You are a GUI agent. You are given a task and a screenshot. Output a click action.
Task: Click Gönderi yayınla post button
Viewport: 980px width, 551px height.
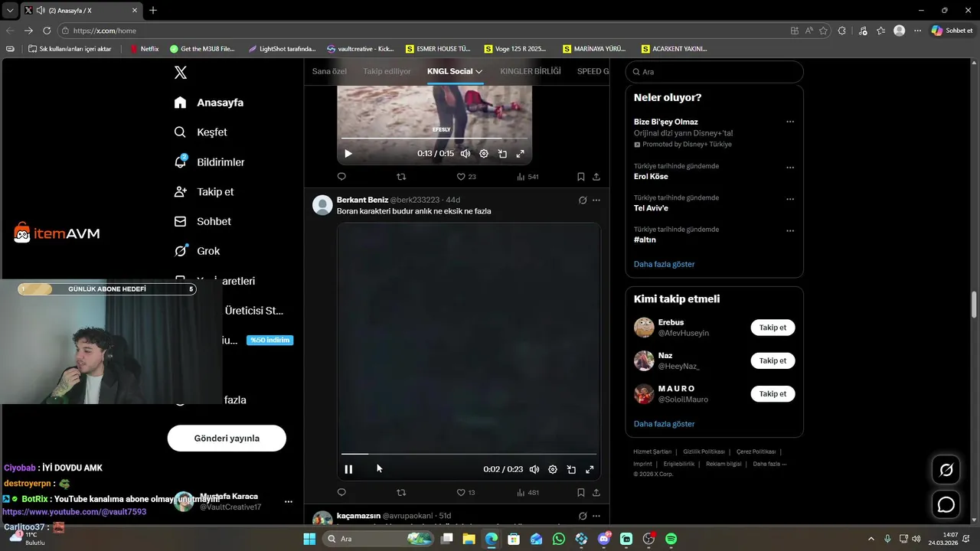pyautogui.click(x=227, y=439)
